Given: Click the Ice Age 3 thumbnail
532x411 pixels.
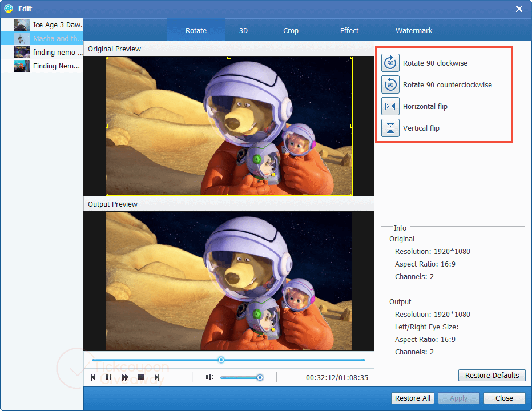Looking at the screenshot, I should tap(22, 25).
